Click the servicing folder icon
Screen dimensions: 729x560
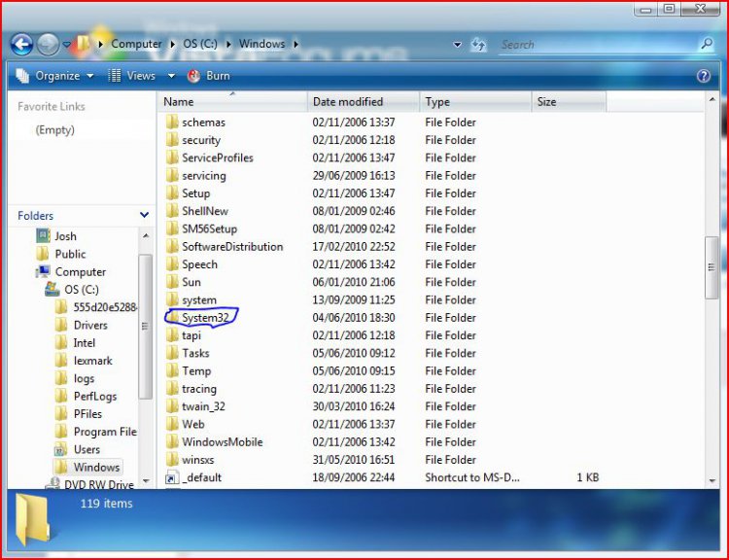click(172, 175)
